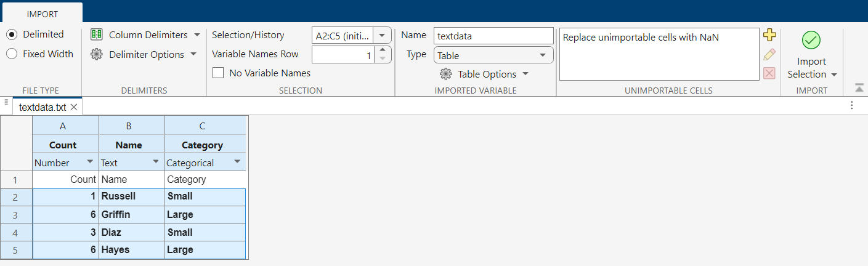This screenshot has height=266, width=868.
Task: Select the cell containing Griffin
Action: 131,215
